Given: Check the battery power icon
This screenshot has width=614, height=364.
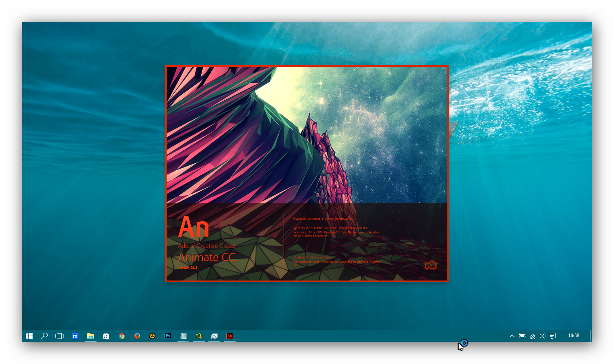Looking at the screenshot, I should pyautogui.click(x=522, y=336).
